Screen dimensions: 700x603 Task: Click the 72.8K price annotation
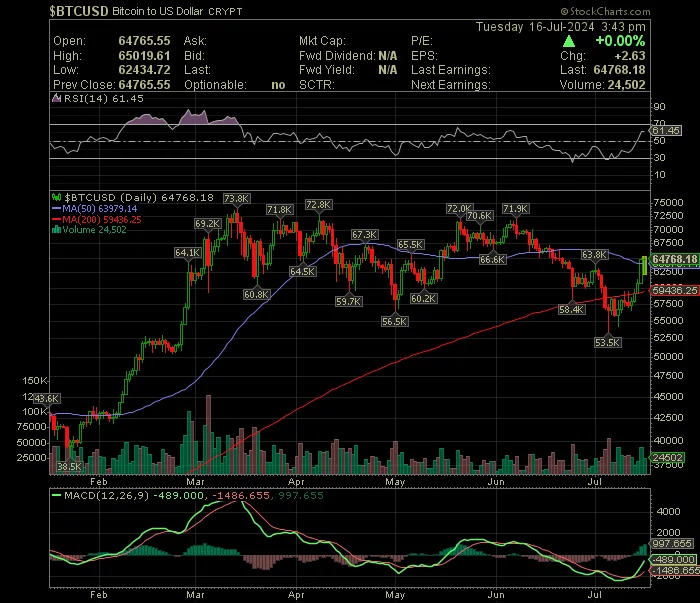[x=319, y=204]
